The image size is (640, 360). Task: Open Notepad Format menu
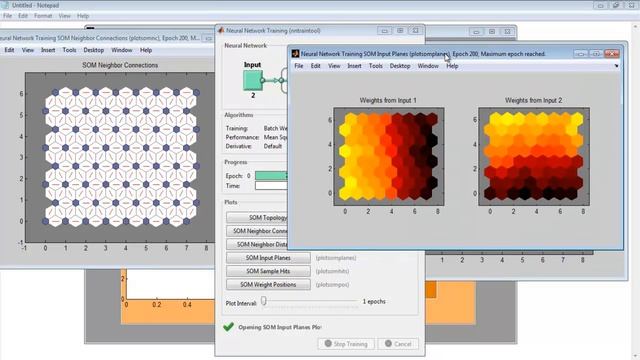tap(43, 16)
